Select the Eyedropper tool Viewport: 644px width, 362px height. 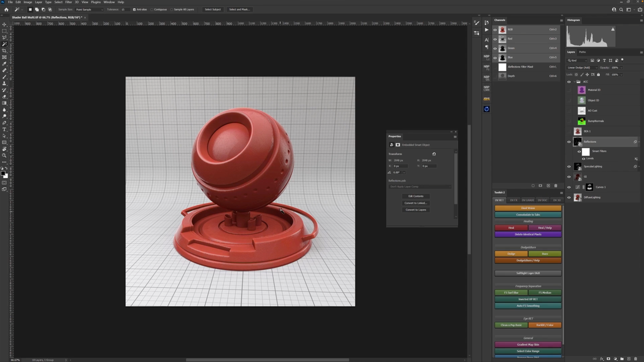[4, 64]
